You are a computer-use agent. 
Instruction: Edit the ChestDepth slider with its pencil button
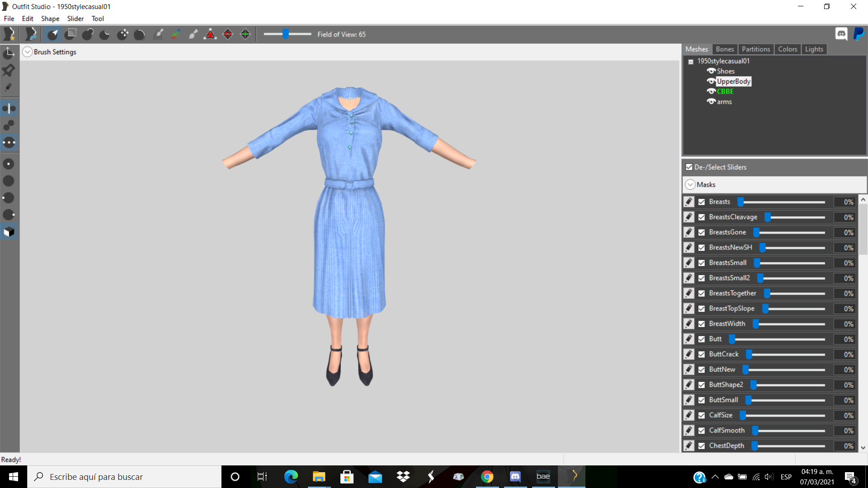(689, 446)
